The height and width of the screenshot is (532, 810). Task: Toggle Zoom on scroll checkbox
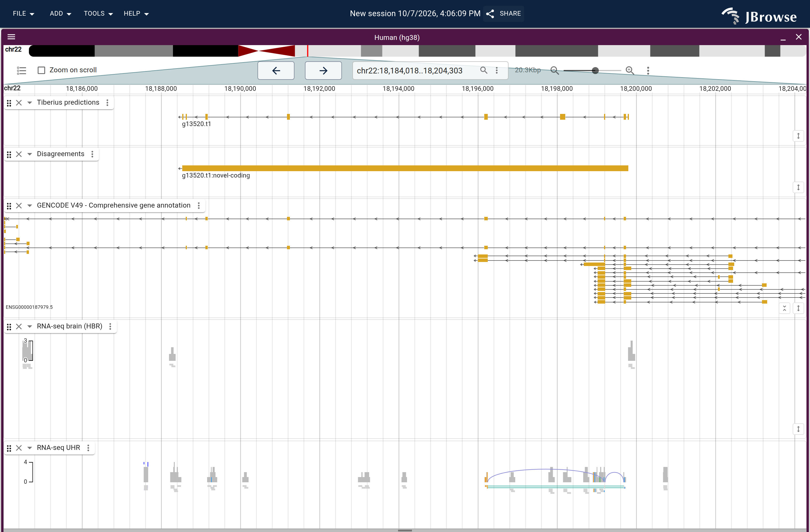tap(42, 70)
